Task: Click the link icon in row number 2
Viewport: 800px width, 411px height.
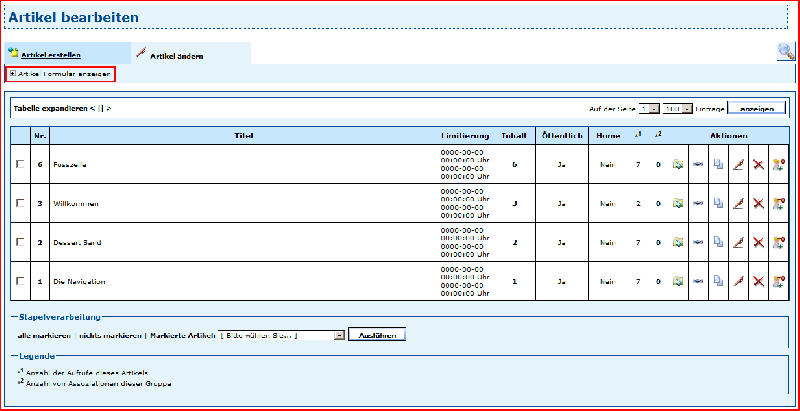Action: tap(699, 242)
